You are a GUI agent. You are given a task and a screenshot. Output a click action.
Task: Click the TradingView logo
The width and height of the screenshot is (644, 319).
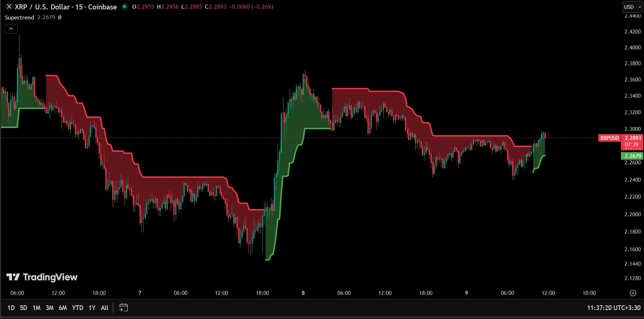coord(42,277)
